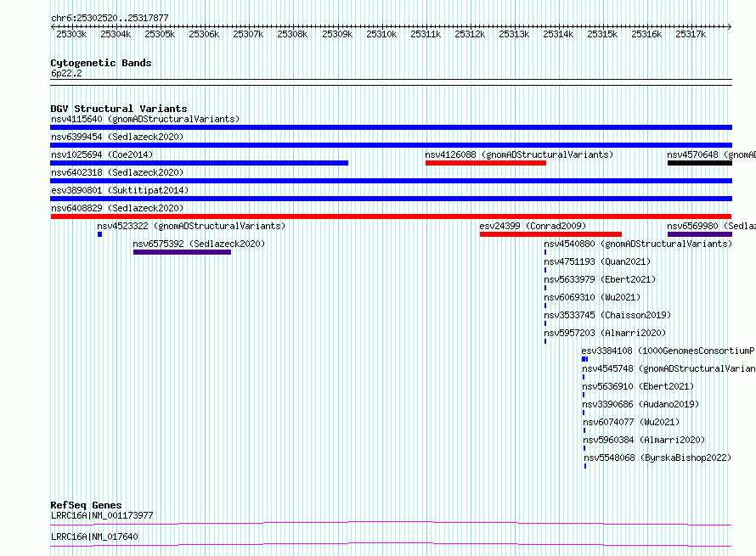Open the nsv5548068 ByrskaBishop2022 label
The height and width of the screenshot is (556, 756).
pyautogui.click(x=657, y=458)
